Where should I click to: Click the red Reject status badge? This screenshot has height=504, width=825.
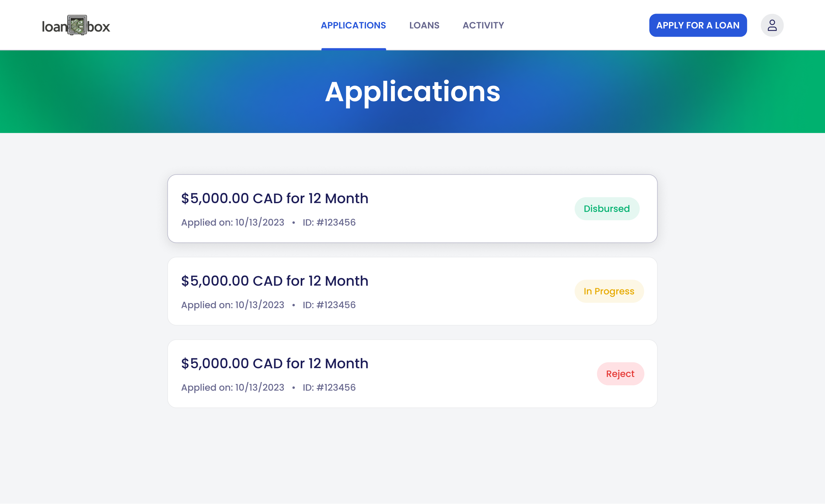coord(620,374)
